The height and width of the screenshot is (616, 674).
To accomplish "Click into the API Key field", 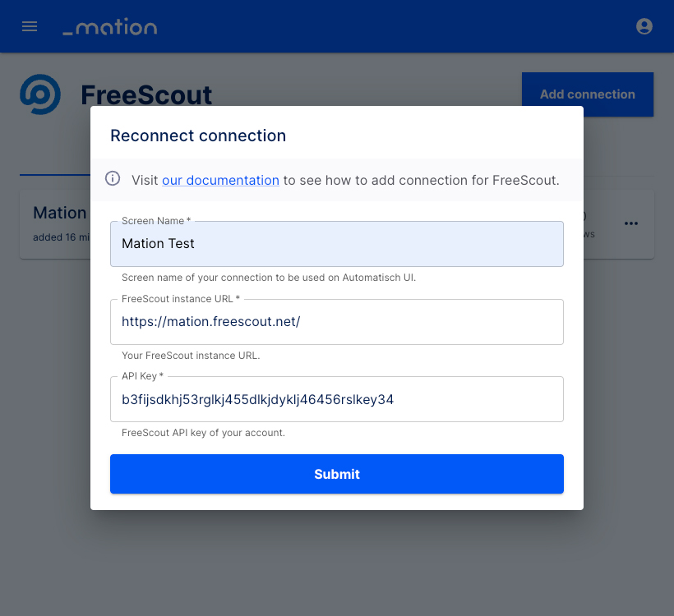I will pyautogui.click(x=336, y=399).
